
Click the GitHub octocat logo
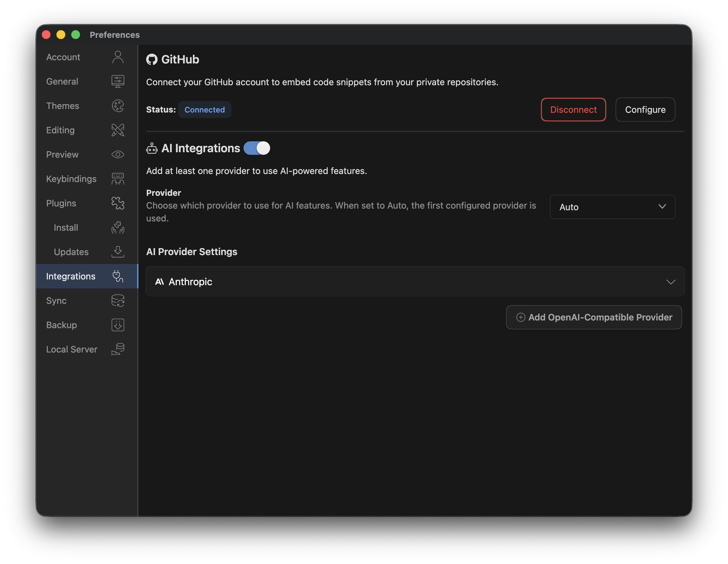pyautogui.click(x=152, y=59)
